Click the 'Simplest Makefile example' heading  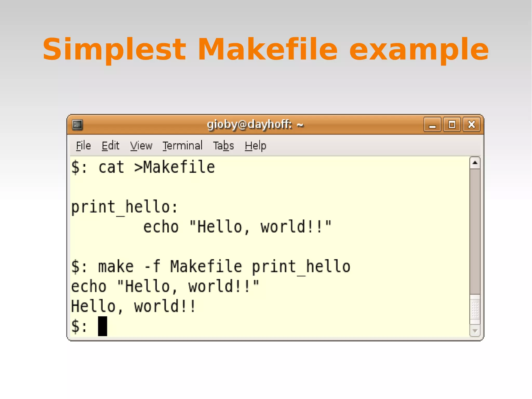[265, 49]
